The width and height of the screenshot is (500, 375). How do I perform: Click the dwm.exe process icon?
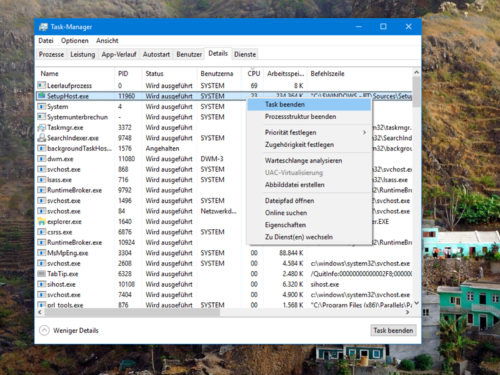pyautogui.click(x=41, y=159)
